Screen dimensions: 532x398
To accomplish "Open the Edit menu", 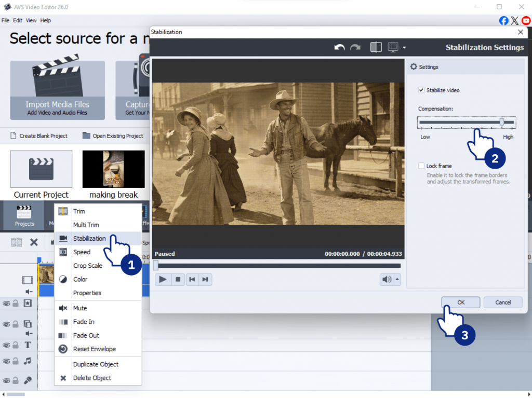I will 18,21.
